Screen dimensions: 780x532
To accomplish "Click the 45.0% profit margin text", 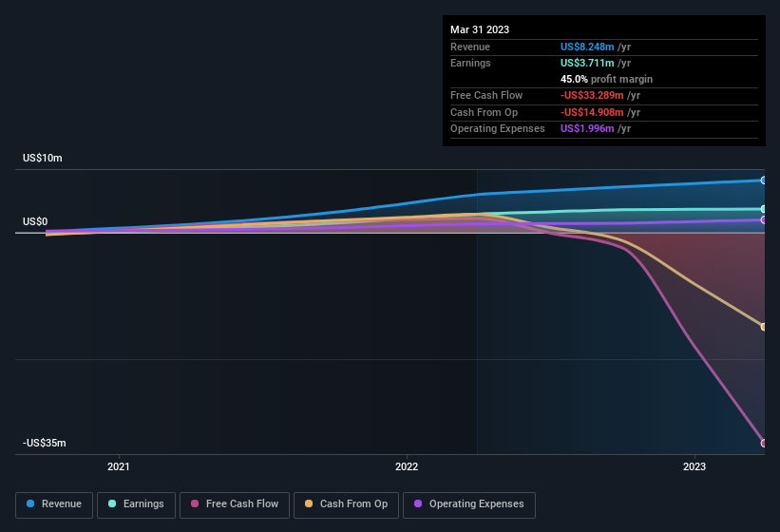I will [606, 79].
